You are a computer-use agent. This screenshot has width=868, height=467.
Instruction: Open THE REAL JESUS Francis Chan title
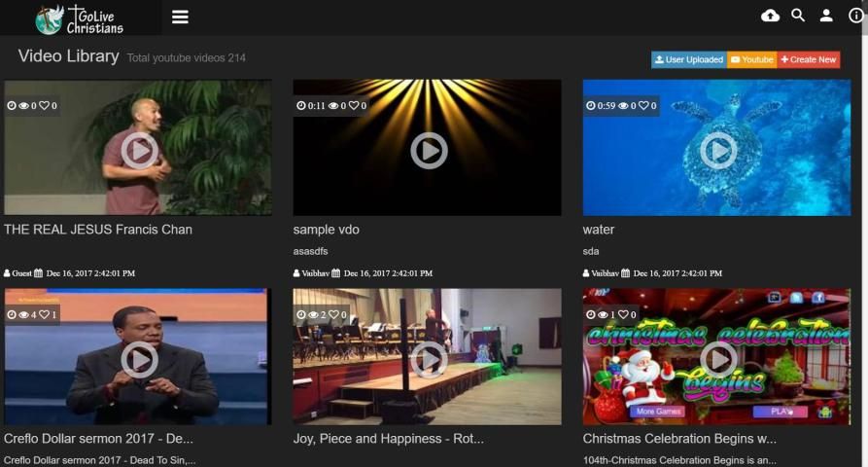point(98,230)
